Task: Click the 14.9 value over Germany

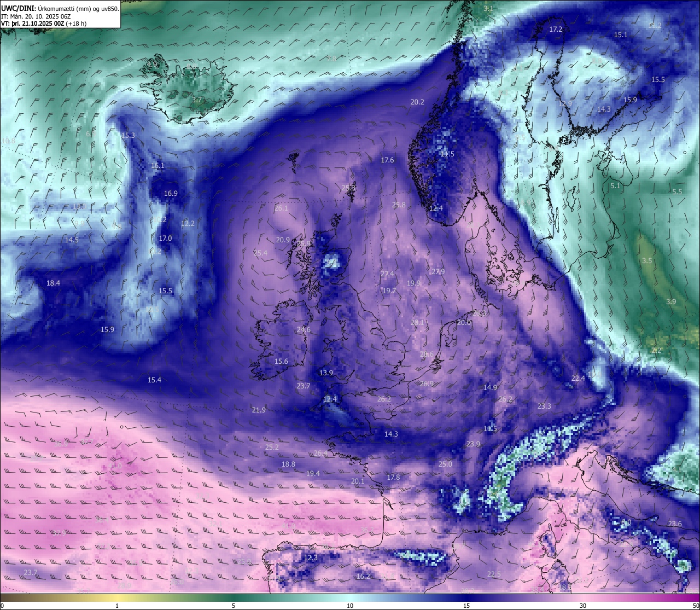Action: tap(490, 387)
